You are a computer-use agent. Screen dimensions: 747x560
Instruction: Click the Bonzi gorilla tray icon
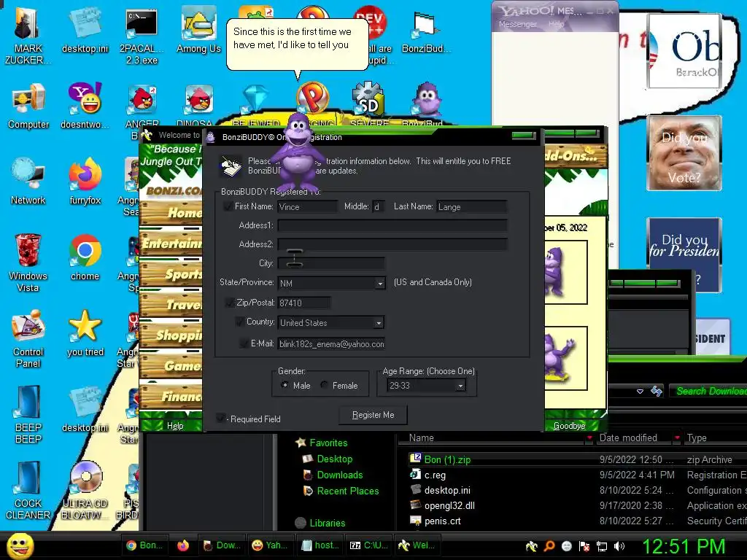click(532, 546)
